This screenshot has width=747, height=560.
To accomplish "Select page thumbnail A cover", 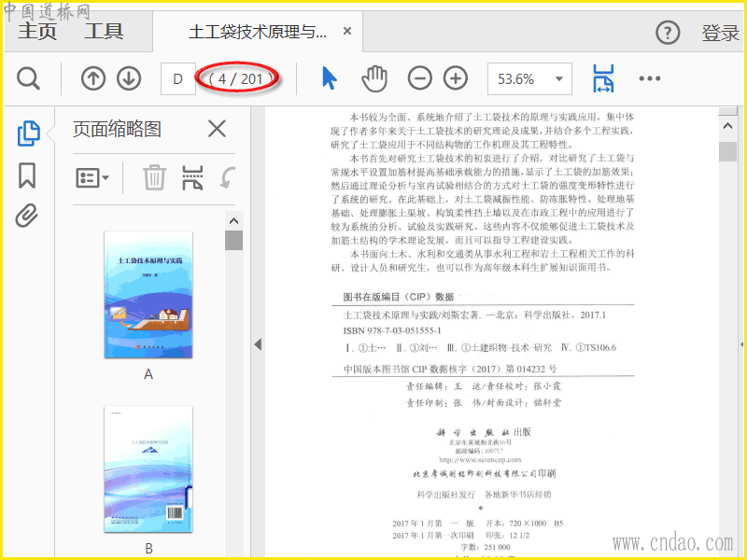I will 148,295.
